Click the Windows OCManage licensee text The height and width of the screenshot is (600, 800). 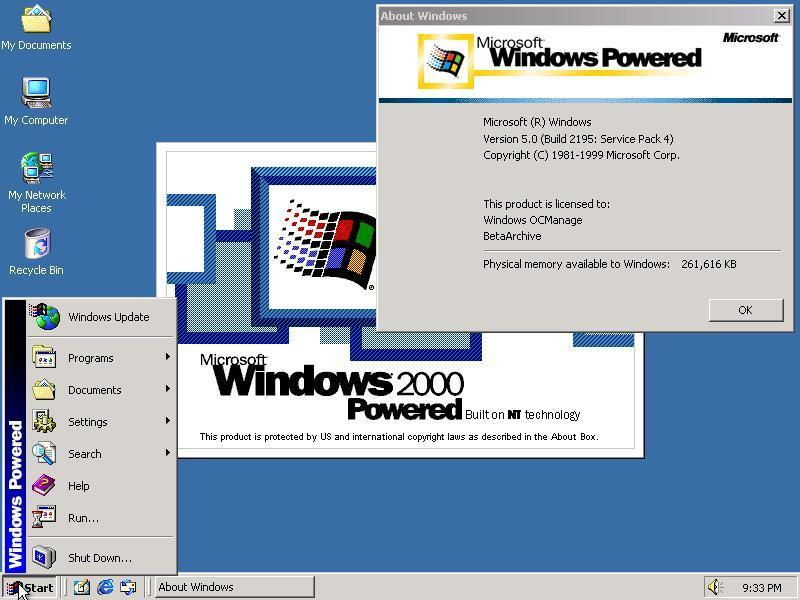point(533,220)
